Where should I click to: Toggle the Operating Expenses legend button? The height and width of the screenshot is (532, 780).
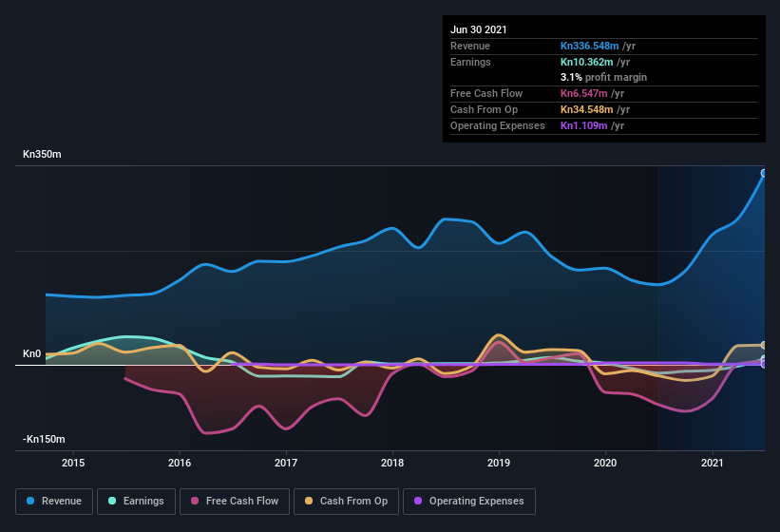pyautogui.click(x=469, y=502)
